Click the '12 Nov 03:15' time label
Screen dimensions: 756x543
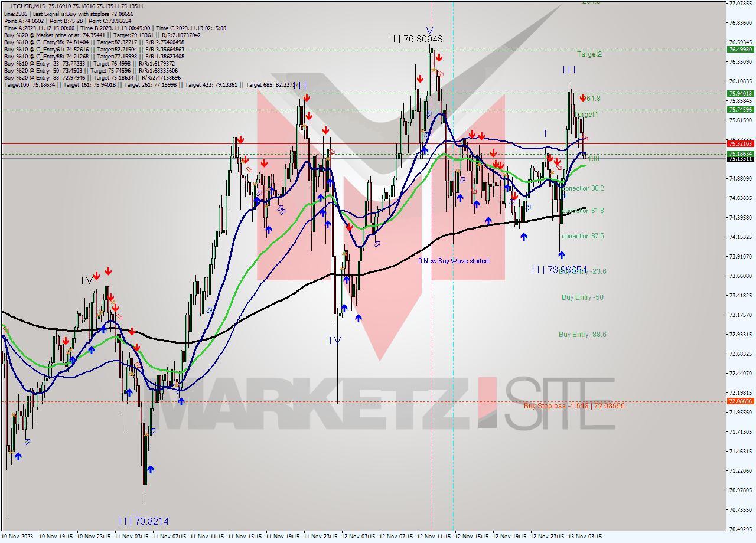[x=358, y=537]
